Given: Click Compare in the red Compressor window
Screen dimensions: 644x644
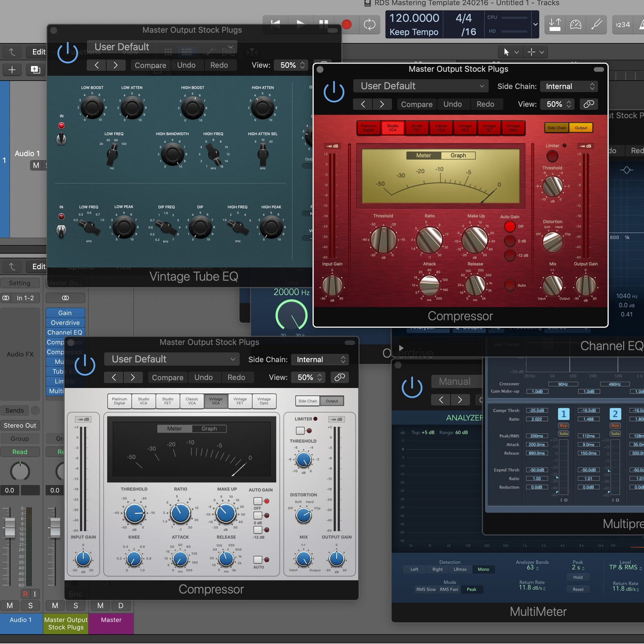Looking at the screenshot, I should coord(416,104).
